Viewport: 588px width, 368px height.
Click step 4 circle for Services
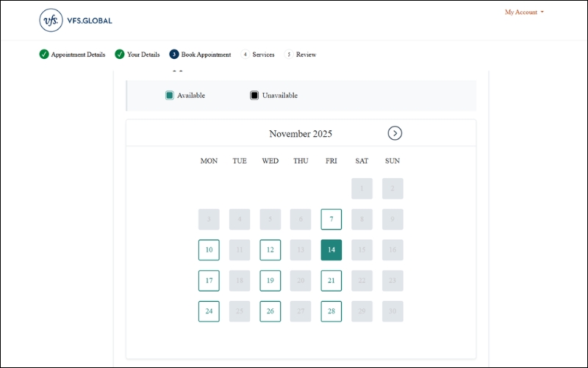(x=245, y=54)
